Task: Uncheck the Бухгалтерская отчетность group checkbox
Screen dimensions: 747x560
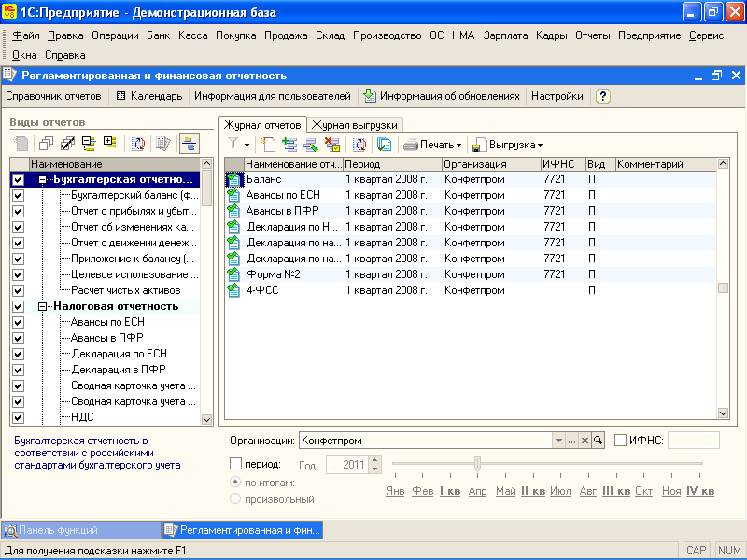Action: [x=19, y=179]
